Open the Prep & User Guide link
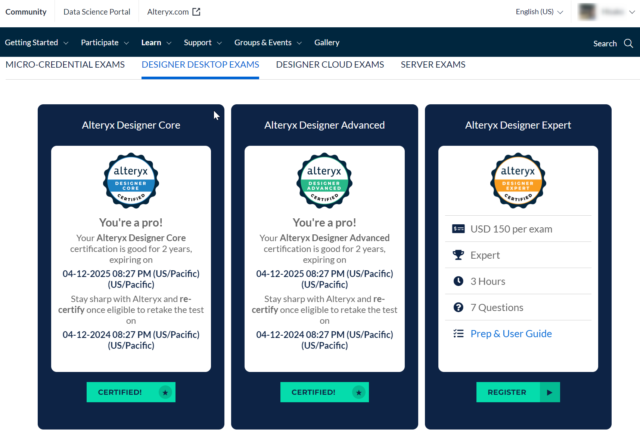Screen dimensions: 640x434 [x=511, y=334]
